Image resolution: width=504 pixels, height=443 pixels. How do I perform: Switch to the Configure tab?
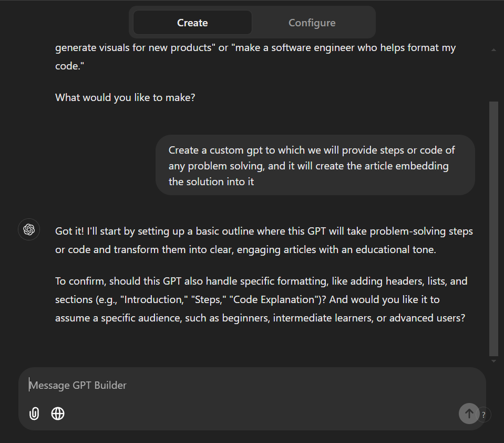tap(312, 23)
